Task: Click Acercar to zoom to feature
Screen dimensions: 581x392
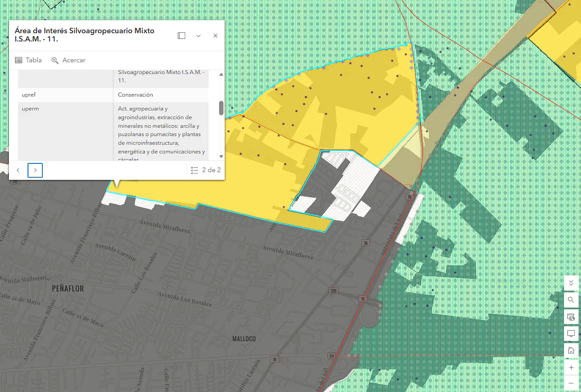Action: pyautogui.click(x=68, y=60)
